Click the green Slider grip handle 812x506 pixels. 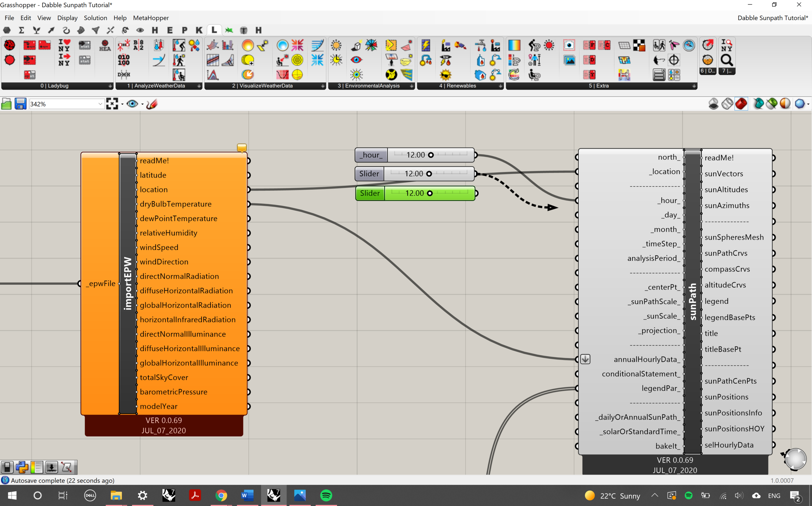click(x=430, y=193)
